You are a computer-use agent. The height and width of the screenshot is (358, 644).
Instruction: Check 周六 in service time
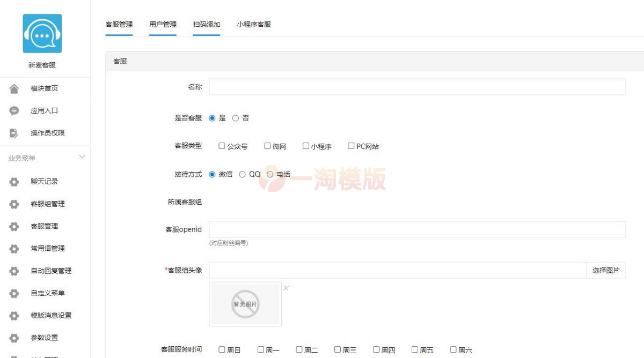(452, 349)
